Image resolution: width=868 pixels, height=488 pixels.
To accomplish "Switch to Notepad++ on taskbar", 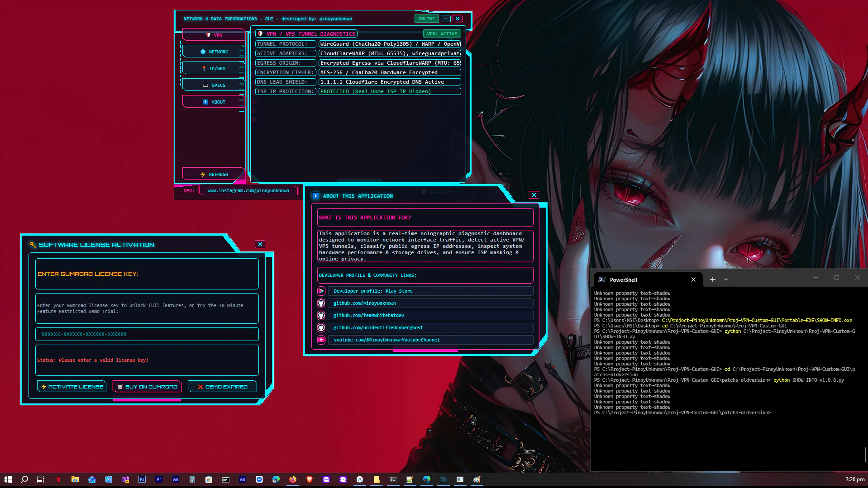I will [410, 479].
